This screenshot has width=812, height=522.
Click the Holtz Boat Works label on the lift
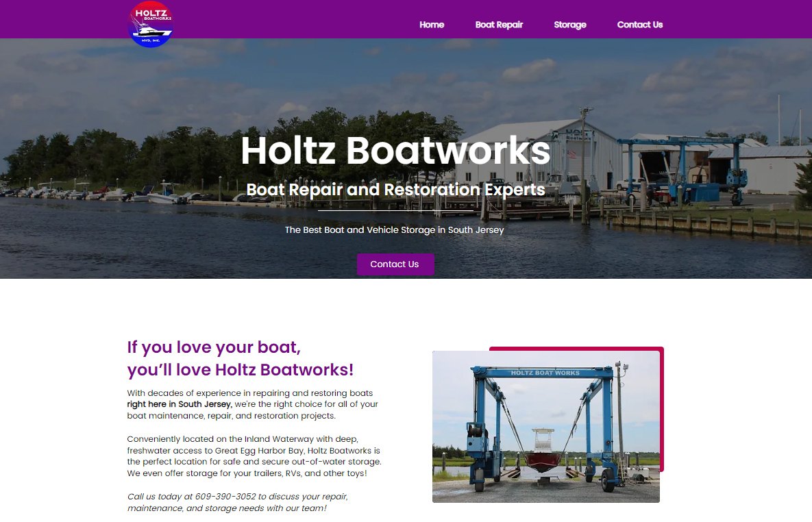[x=545, y=373]
